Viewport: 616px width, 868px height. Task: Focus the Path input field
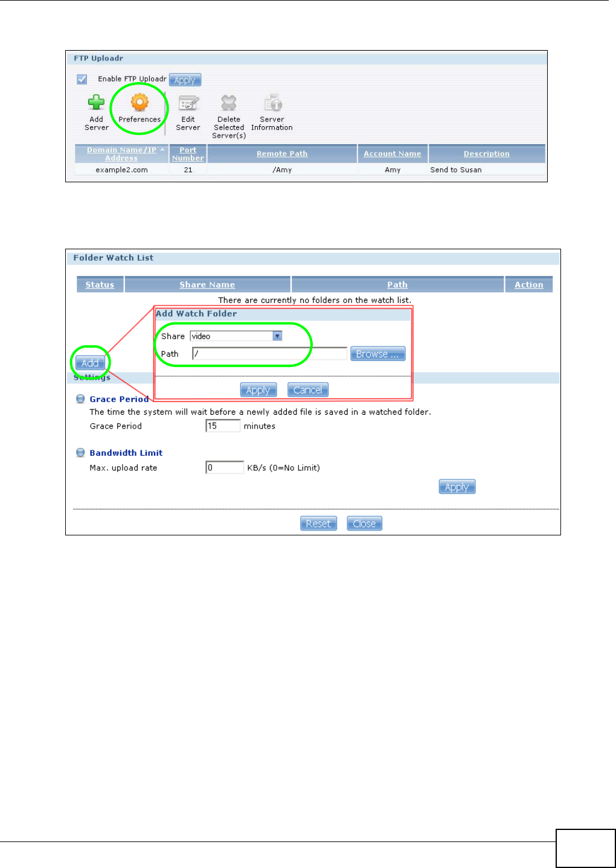270,354
